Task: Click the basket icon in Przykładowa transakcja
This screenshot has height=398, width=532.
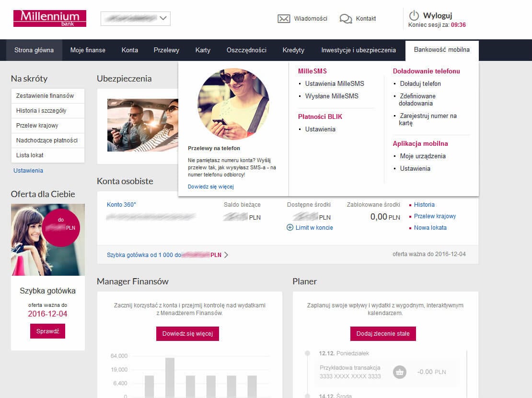Action: point(400,372)
